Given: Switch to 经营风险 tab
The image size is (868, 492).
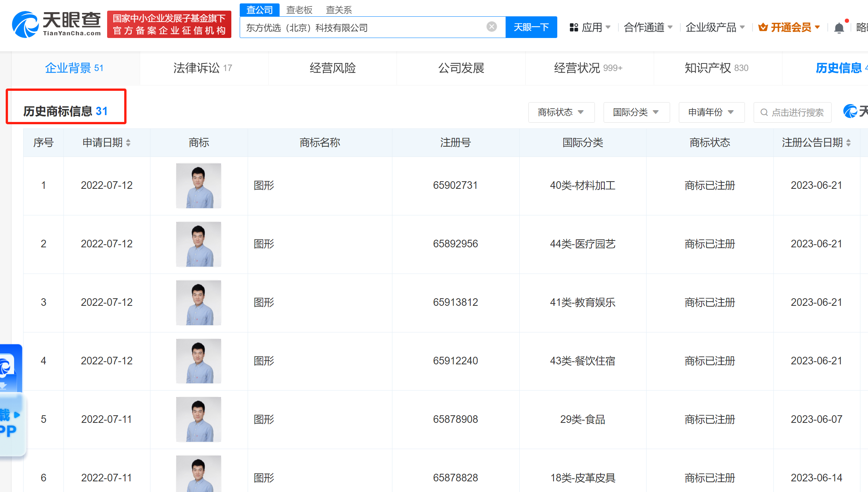Looking at the screenshot, I should click(333, 68).
